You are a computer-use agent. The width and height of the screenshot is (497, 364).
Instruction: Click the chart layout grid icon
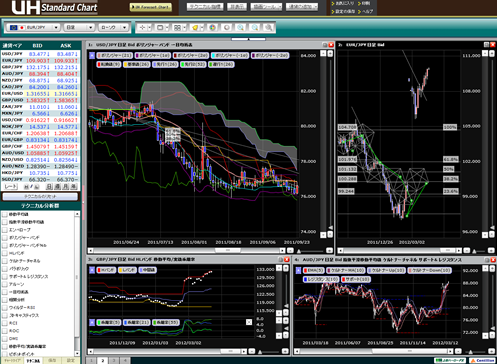pos(178,28)
